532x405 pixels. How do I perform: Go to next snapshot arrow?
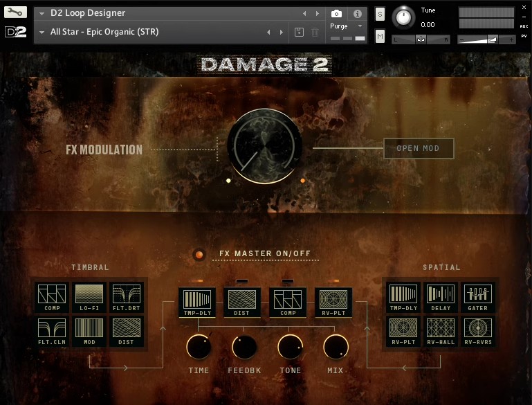click(x=282, y=33)
